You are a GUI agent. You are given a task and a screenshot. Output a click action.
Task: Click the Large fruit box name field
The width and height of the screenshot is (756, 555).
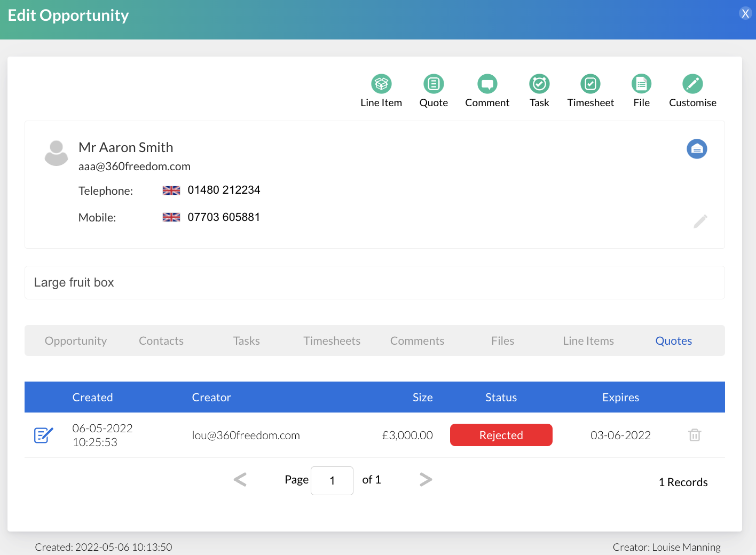pos(374,283)
